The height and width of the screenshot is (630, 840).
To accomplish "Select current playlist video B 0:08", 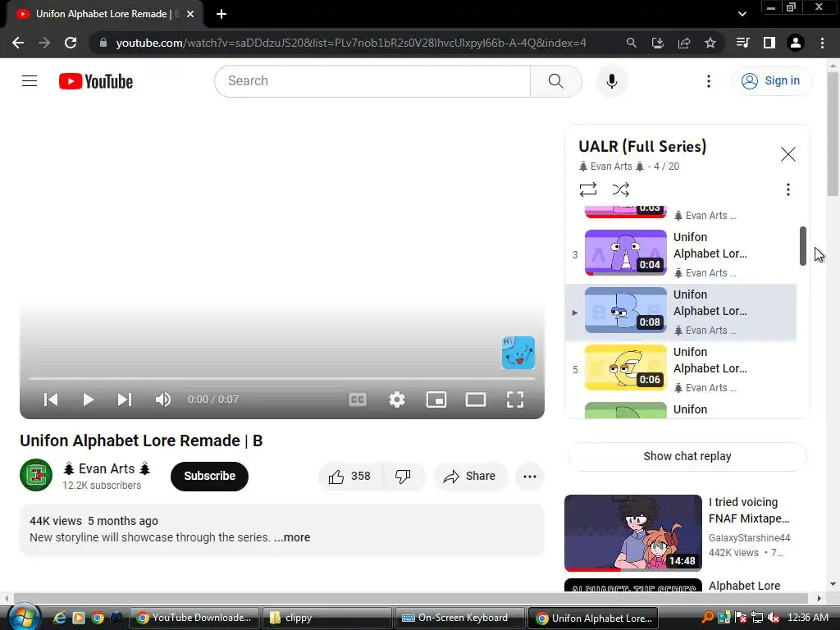I will [x=680, y=313].
